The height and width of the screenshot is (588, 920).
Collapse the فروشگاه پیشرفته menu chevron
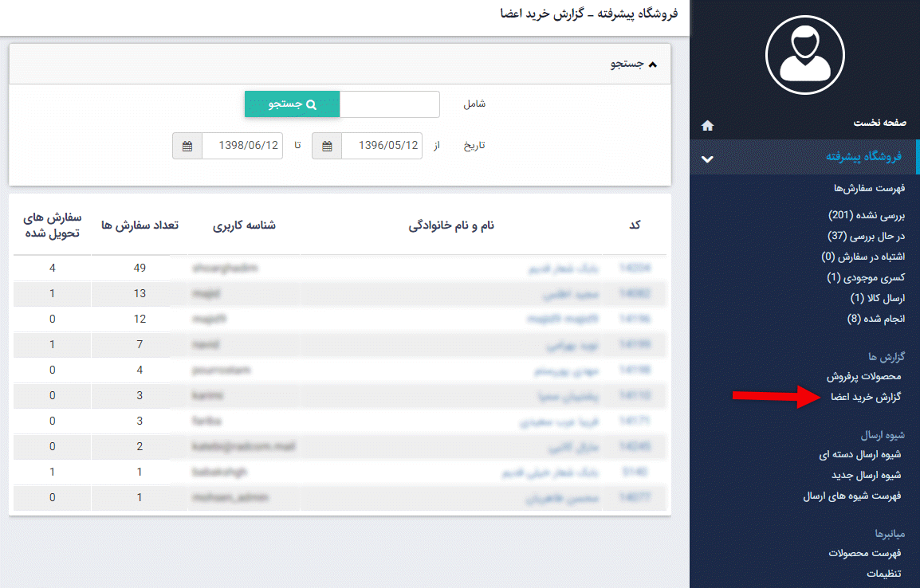point(707,159)
